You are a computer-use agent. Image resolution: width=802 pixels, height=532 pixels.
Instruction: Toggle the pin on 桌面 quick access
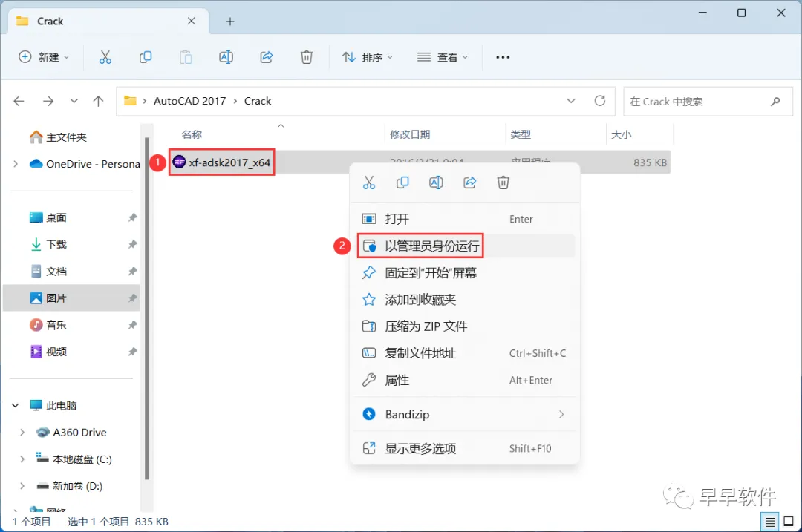coord(132,217)
